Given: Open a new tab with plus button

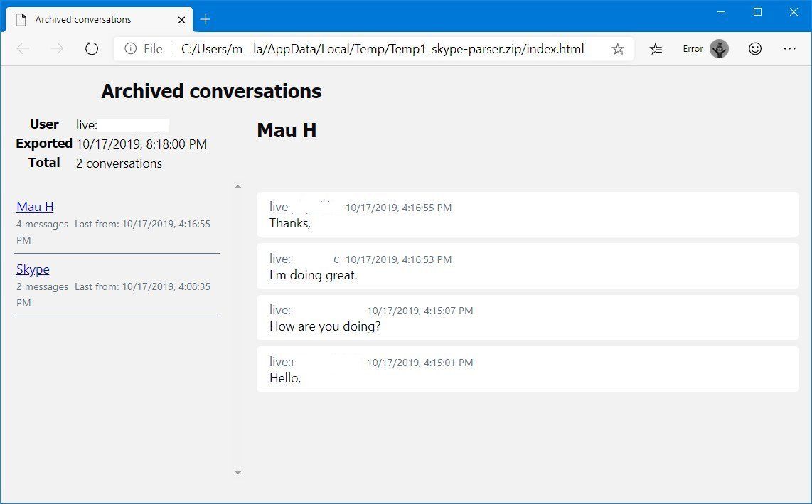Looking at the screenshot, I should click(205, 19).
